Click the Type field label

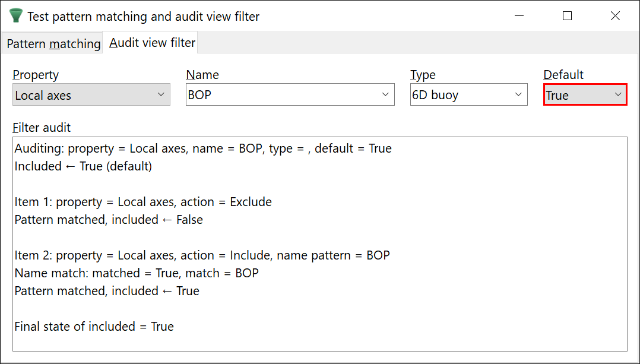(x=423, y=75)
